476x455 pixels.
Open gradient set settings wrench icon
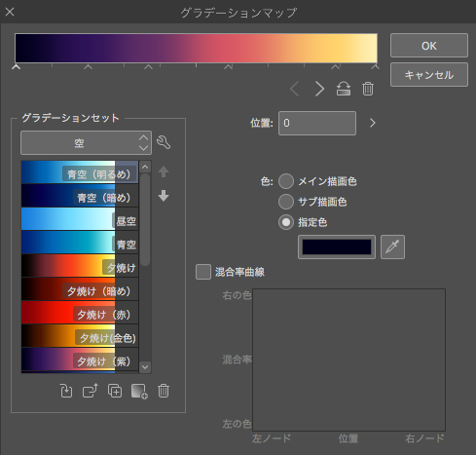(164, 142)
